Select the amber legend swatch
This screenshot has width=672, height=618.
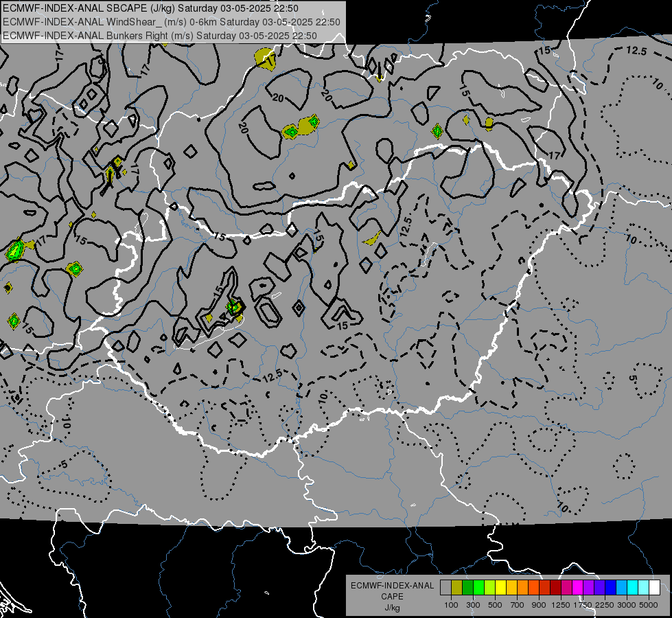[x=511, y=587]
